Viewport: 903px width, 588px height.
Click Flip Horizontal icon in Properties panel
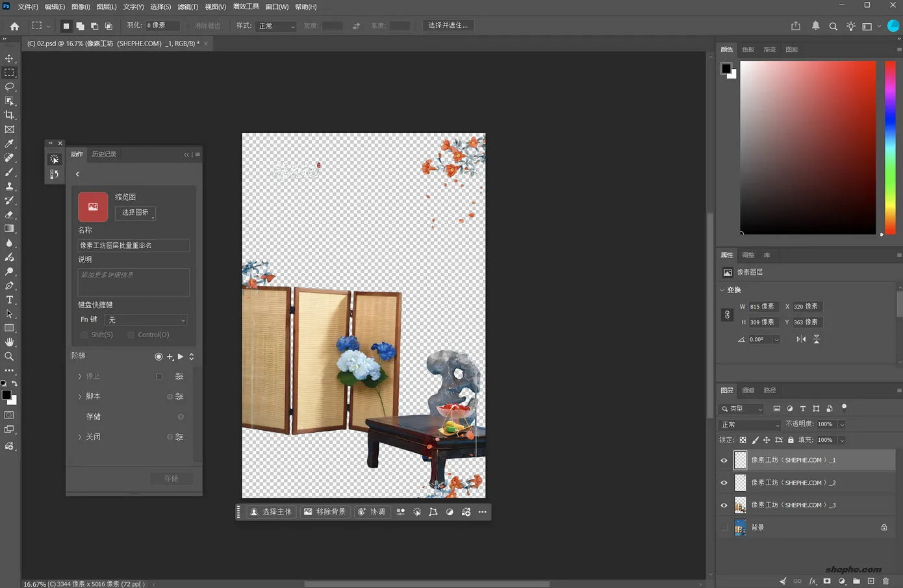801,339
